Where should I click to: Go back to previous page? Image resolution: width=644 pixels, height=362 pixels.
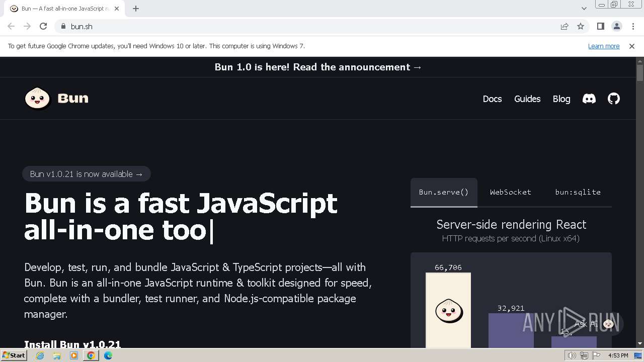click(x=11, y=26)
